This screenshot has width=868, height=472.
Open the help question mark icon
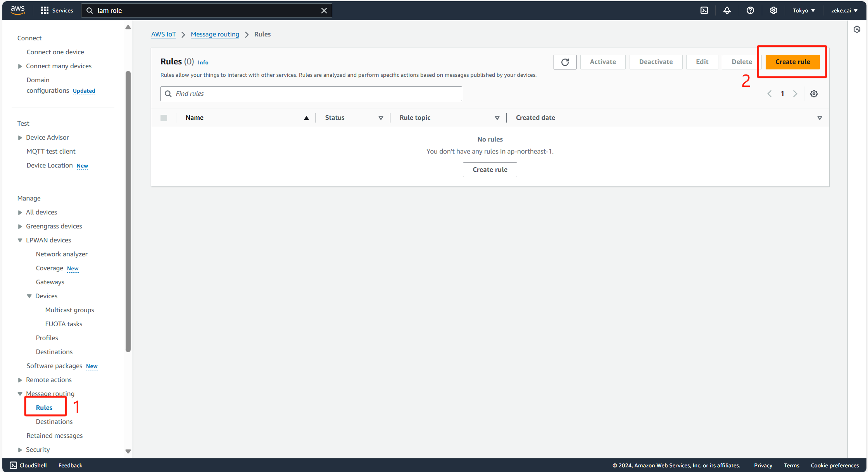point(750,10)
